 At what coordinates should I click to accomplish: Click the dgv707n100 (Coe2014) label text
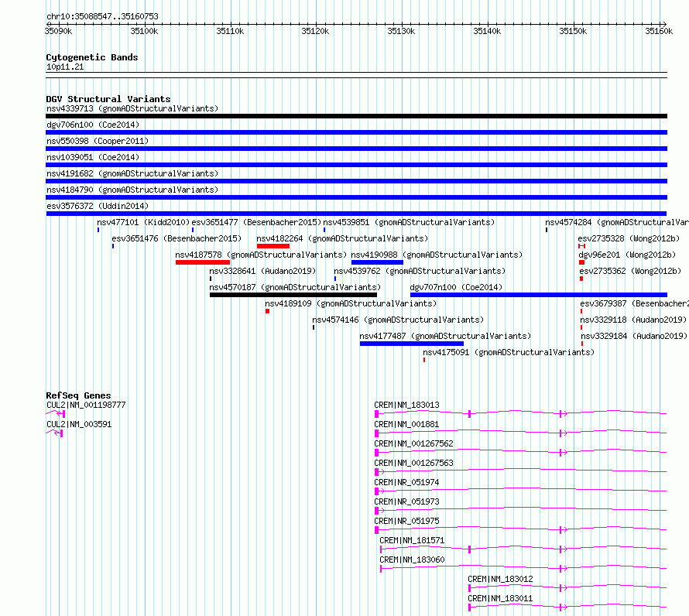[x=456, y=287]
